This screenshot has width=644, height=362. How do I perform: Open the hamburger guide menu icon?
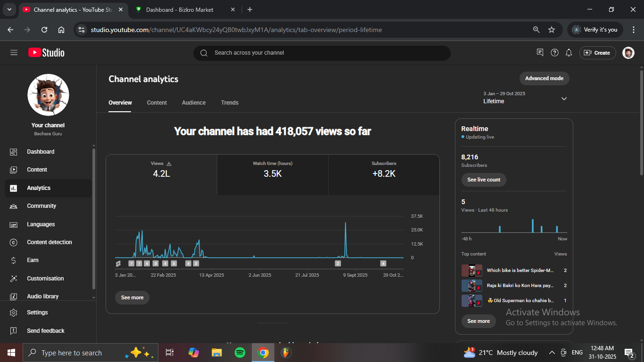pyautogui.click(x=14, y=53)
